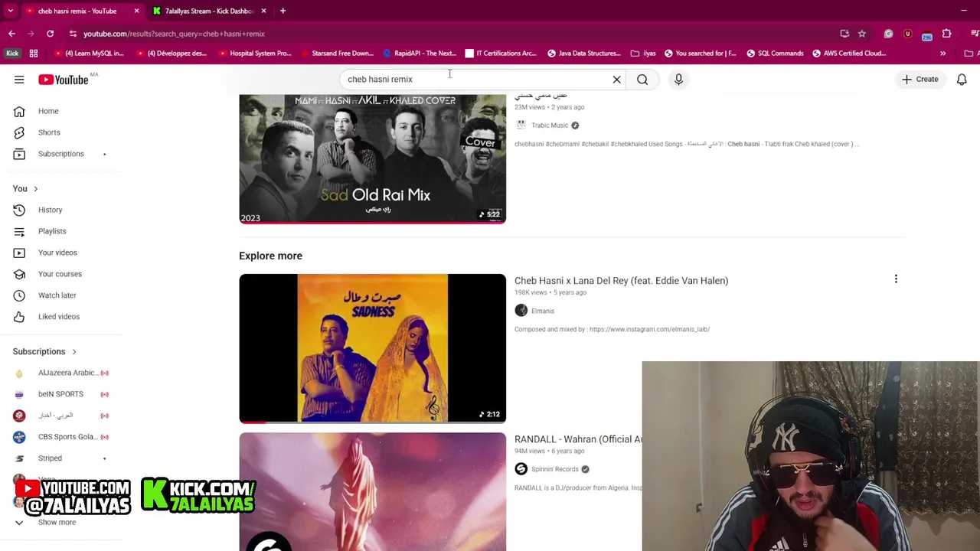Open the Create button menu

click(920, 80)
